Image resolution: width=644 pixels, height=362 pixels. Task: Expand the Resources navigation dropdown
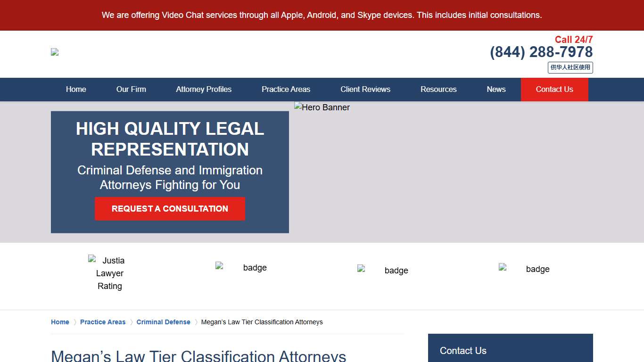tap(438, 89)
